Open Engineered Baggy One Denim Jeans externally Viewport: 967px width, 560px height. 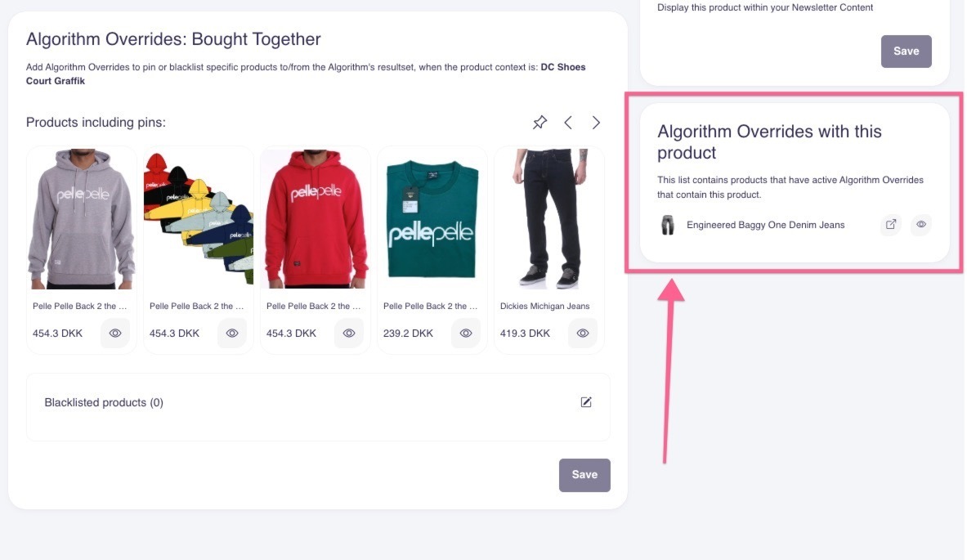click(891, 225)
